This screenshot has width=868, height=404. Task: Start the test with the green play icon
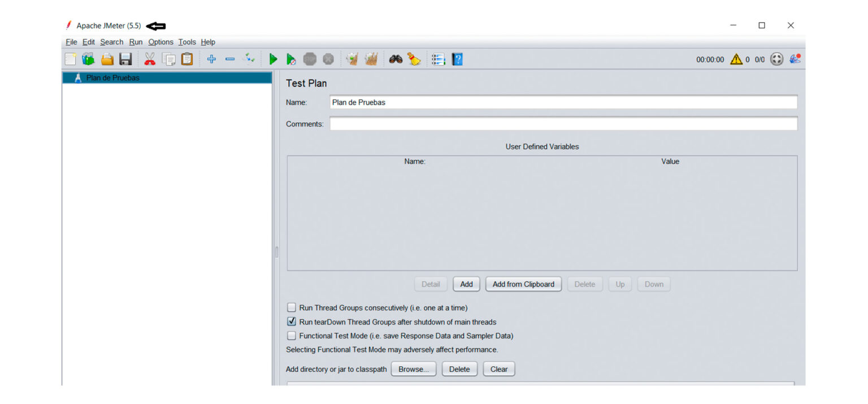click(274, 59)
